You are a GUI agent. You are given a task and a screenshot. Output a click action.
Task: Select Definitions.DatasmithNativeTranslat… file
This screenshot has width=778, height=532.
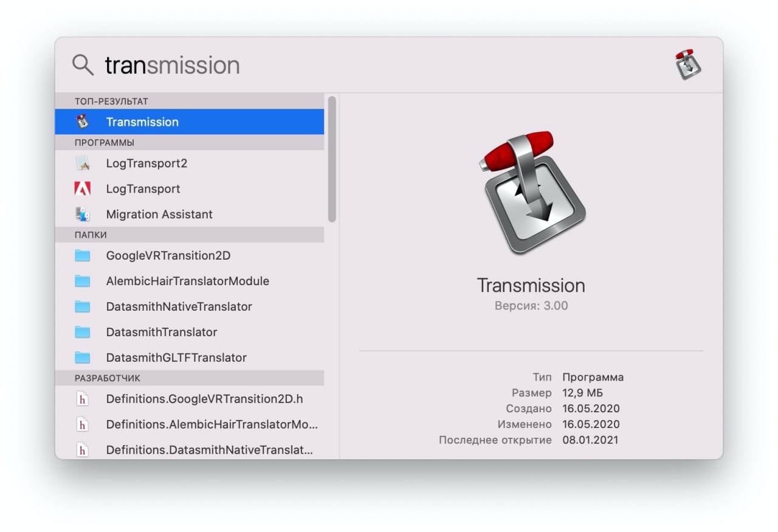190,450
